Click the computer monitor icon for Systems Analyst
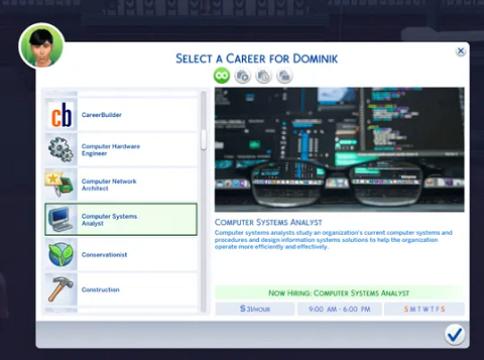This screenshot has height=360, width=484. click(x=61, y=219)
